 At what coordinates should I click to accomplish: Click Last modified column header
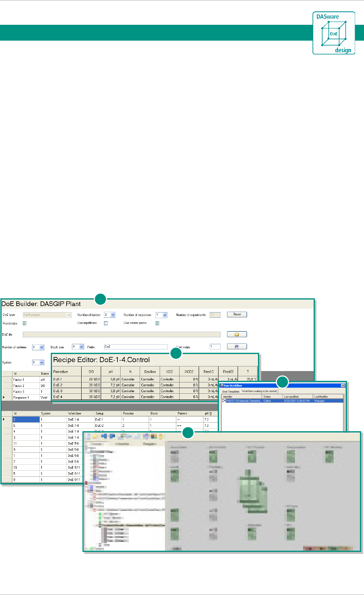298,396
